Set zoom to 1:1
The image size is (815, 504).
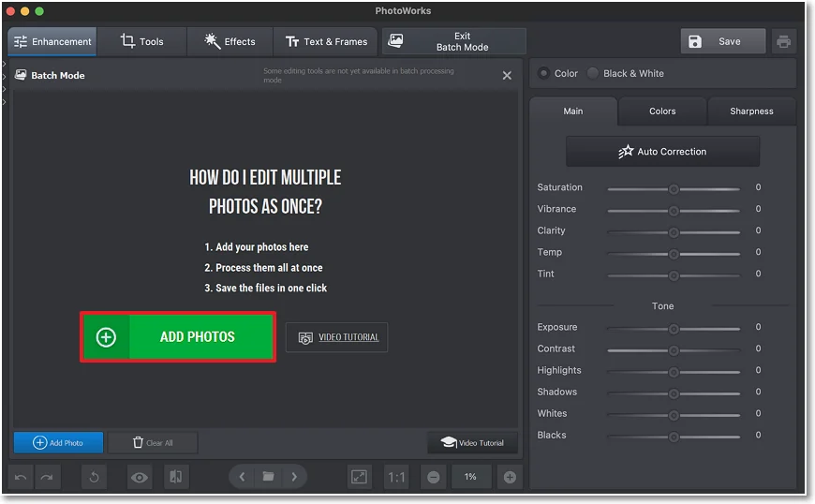[396, 477]
